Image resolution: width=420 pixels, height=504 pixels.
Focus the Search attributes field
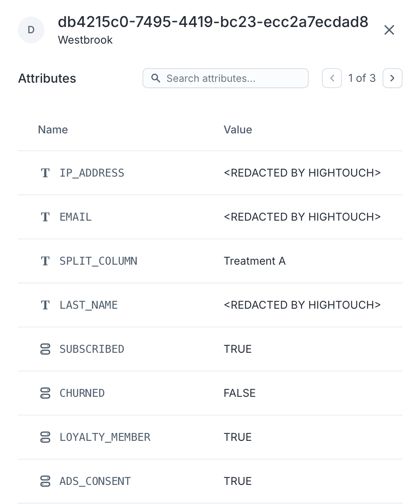225,78
